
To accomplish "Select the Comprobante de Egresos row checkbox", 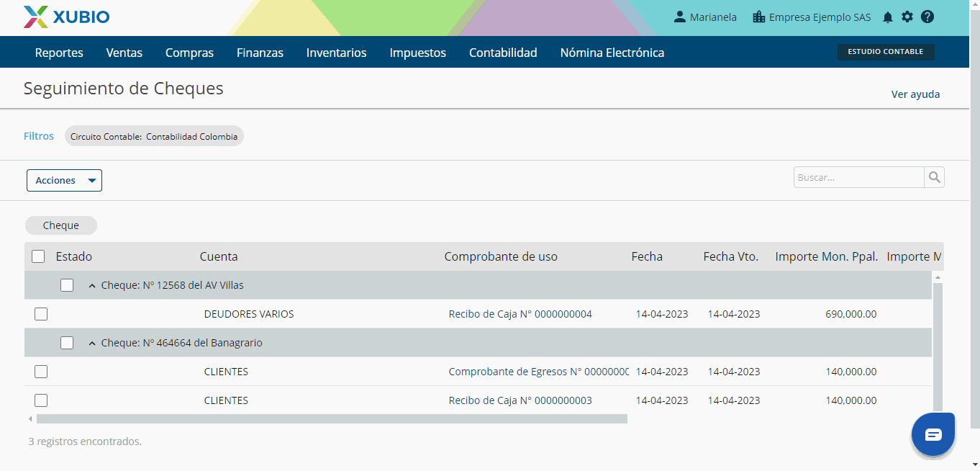I will 41,372.
